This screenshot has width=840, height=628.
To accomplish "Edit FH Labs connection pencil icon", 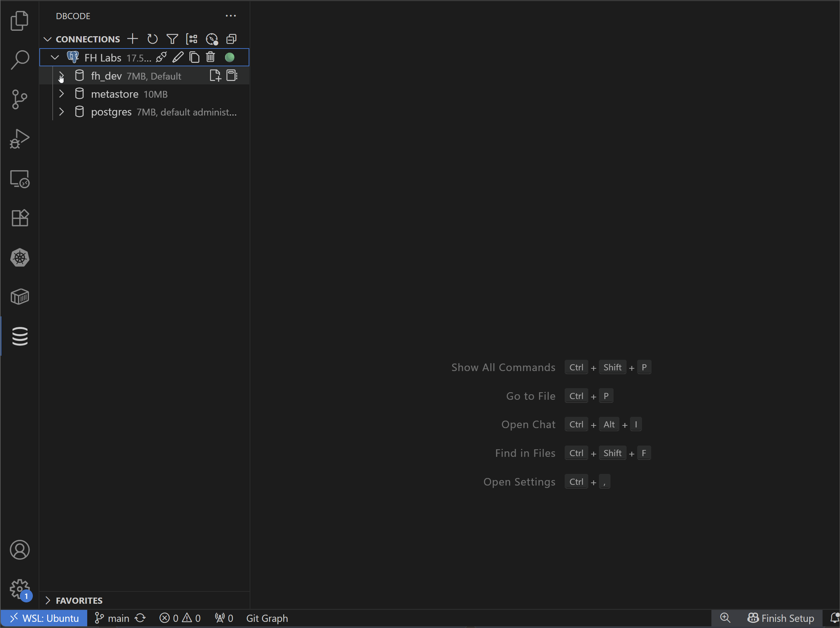I will 178,57.
